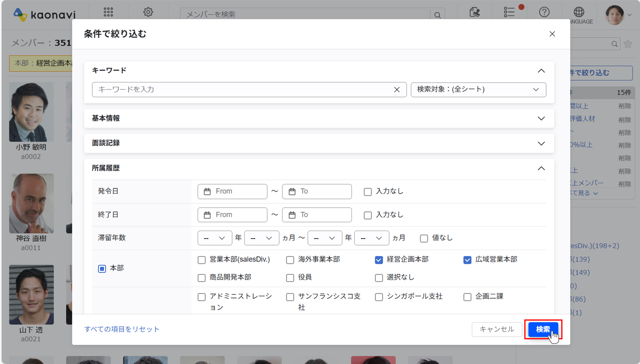The height and width of the screenshot is (364, 640).
Task: Open the LANGUAGE globe icon
Action: click(x=579, y=12)
